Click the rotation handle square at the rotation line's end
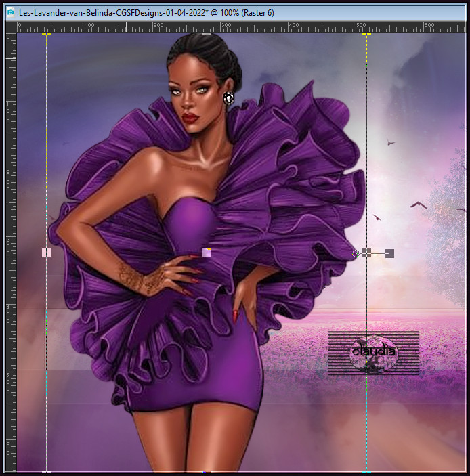 (x=389, y=253)
